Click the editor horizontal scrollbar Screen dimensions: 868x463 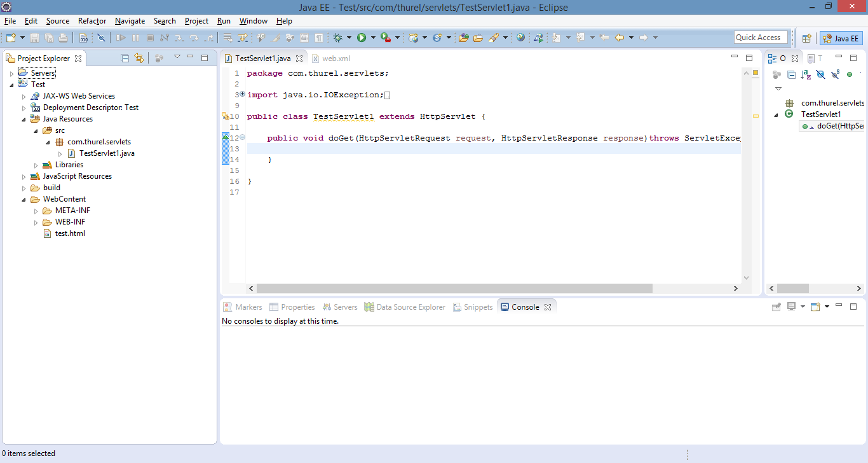click(x=454, y=288)
